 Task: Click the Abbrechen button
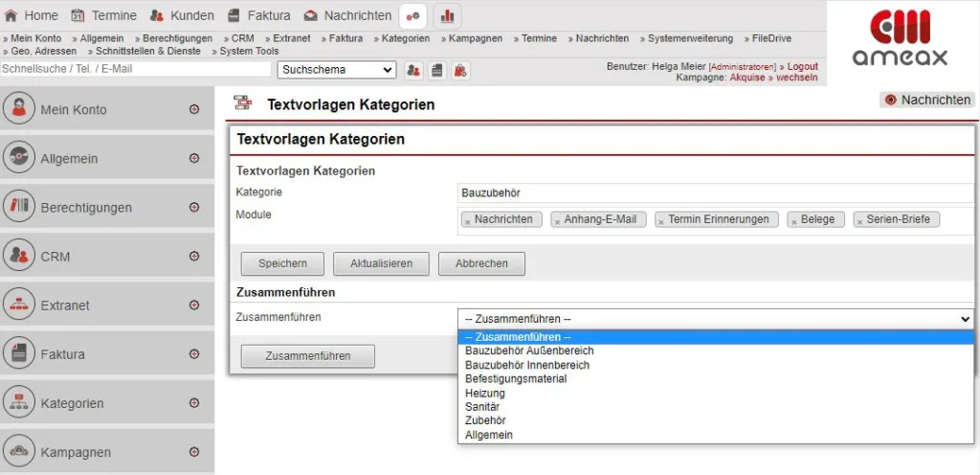point(481,263)
